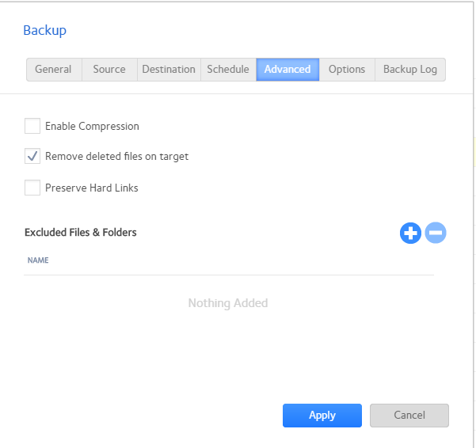
Task: Uncheck the Remove deleted files checkbox box
Action: pyautogui.click(x=32, y=157)
